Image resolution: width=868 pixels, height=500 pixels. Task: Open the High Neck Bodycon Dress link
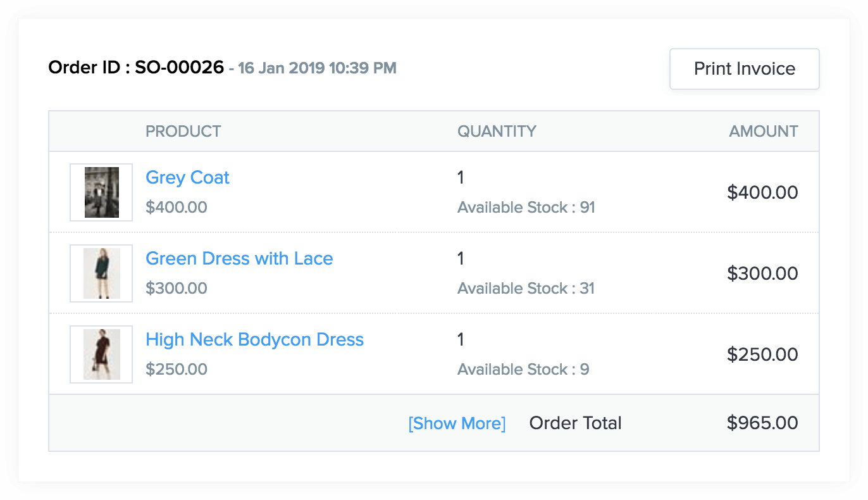click(254, 340)
